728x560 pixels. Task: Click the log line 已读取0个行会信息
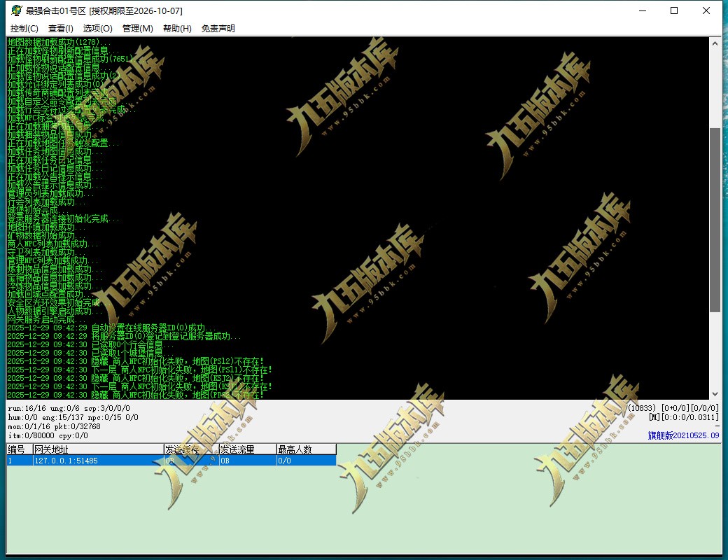tap(132, 344)
